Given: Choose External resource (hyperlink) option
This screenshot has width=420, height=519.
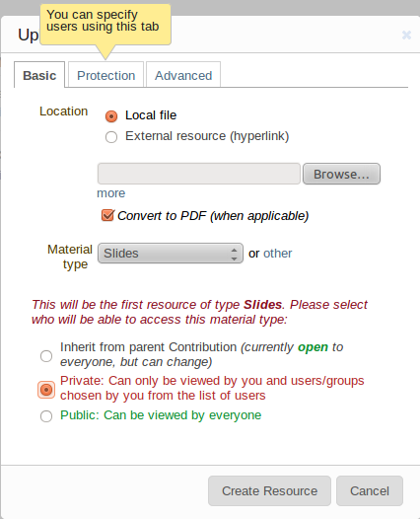Looking at the screenshot, I should (x=111, y=137).
